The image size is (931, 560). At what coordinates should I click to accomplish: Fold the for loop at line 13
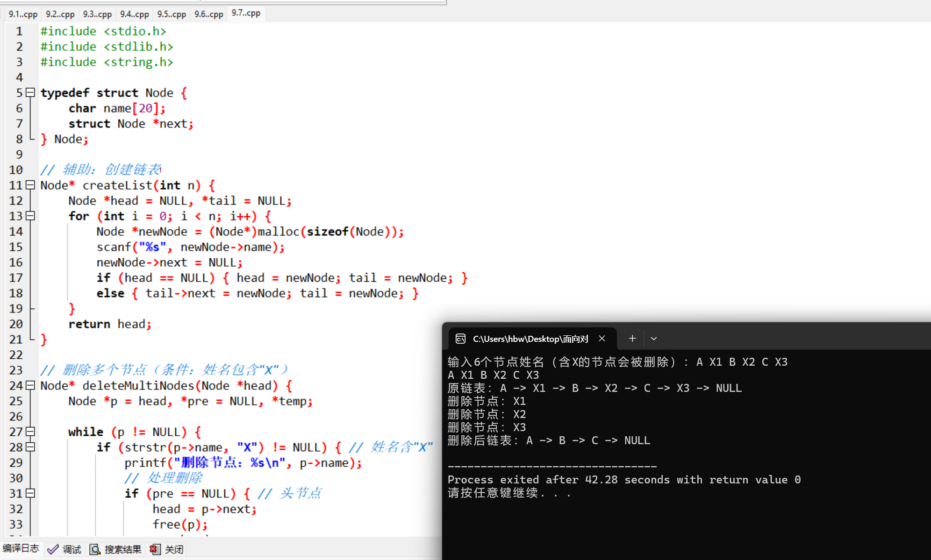click(30, 216)
